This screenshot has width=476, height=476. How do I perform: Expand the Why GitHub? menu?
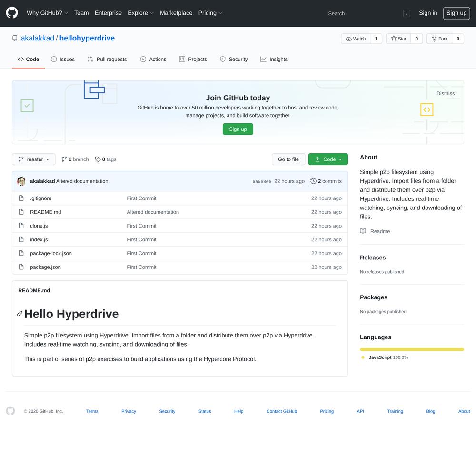[47, 13]
